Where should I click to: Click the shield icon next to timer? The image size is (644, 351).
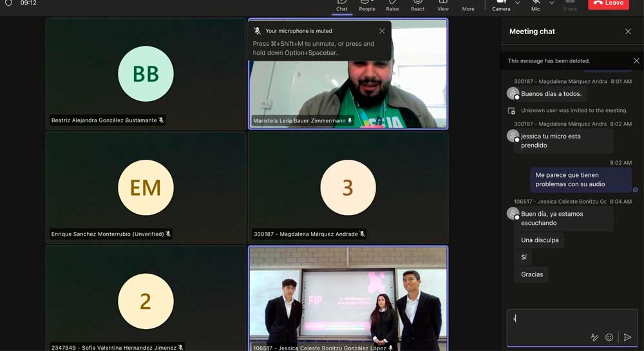[x=8, y=3]
